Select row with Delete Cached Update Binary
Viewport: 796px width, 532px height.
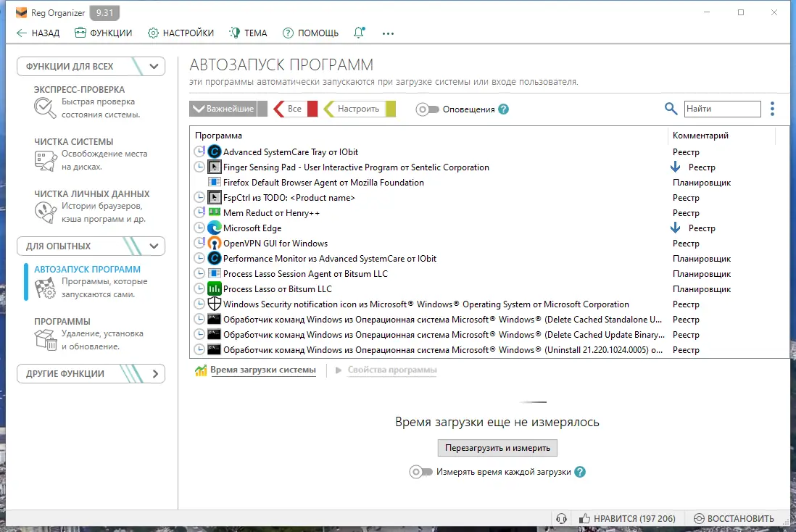[490, 335]
